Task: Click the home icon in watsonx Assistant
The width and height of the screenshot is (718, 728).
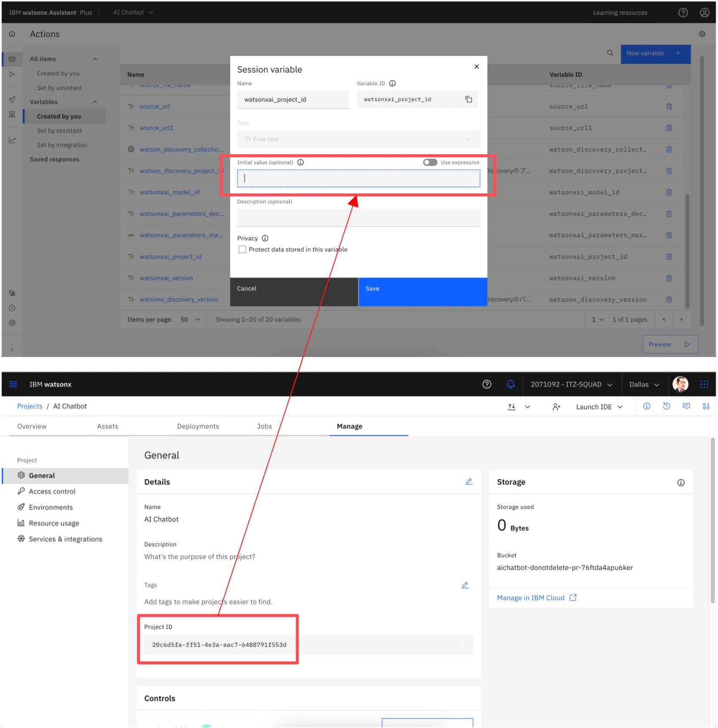Action: pos(12,34)
